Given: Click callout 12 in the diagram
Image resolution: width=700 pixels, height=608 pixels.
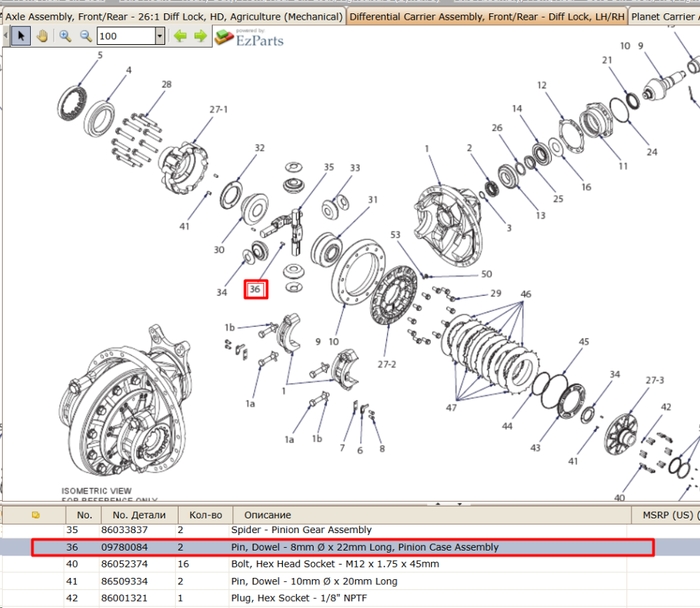Looking at the screenshot, I should tap(542, 85).
